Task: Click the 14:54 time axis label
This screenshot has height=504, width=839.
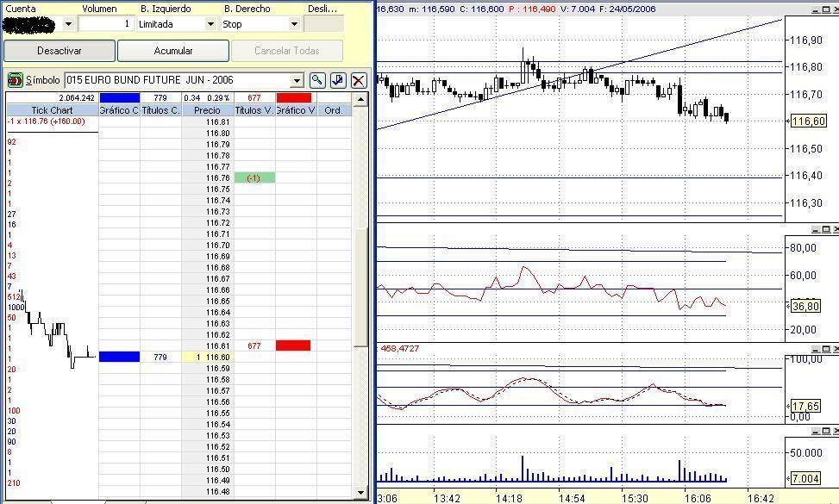Action: (x=572, y=498)
